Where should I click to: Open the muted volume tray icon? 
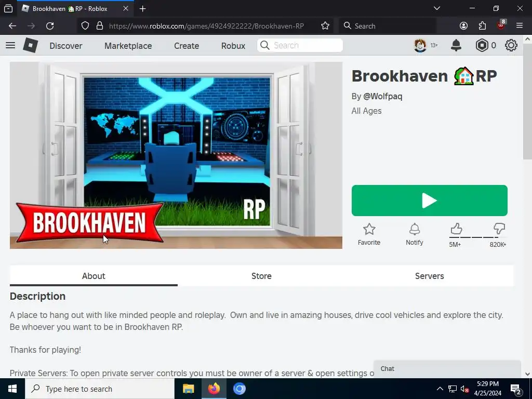tap(464, 389)
